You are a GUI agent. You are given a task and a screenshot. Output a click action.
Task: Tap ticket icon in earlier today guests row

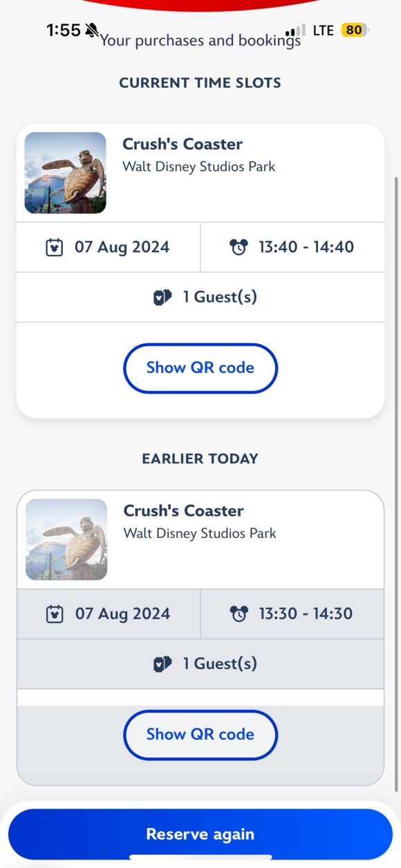point(162,664)
